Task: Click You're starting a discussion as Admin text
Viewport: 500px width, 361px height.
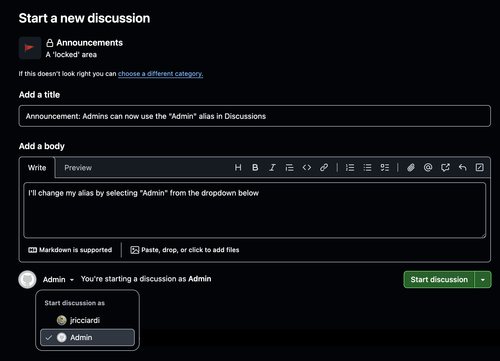Action: pyautogui.click(x=146, y=279)
